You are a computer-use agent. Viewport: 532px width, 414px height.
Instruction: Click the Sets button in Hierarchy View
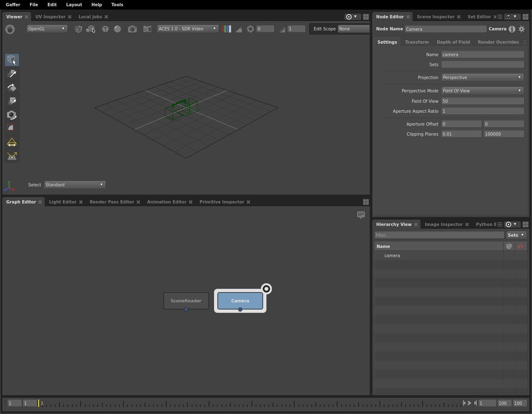tap(516, 235)
